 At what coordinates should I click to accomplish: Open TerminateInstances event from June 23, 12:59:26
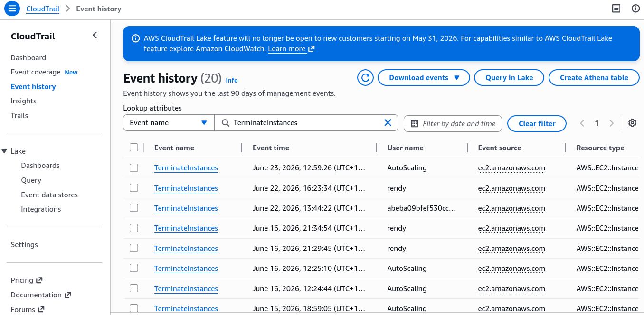click(186, 168)
